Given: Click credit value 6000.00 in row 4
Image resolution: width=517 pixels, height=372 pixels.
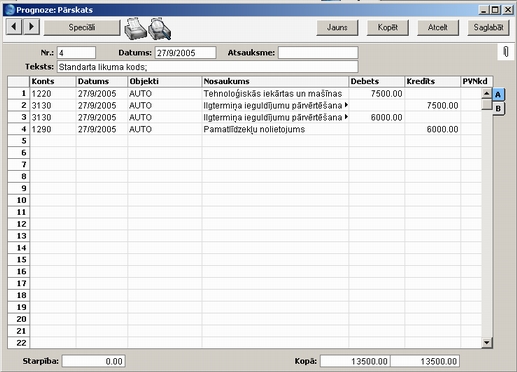Looking at the screenshot, I should 432,129.
